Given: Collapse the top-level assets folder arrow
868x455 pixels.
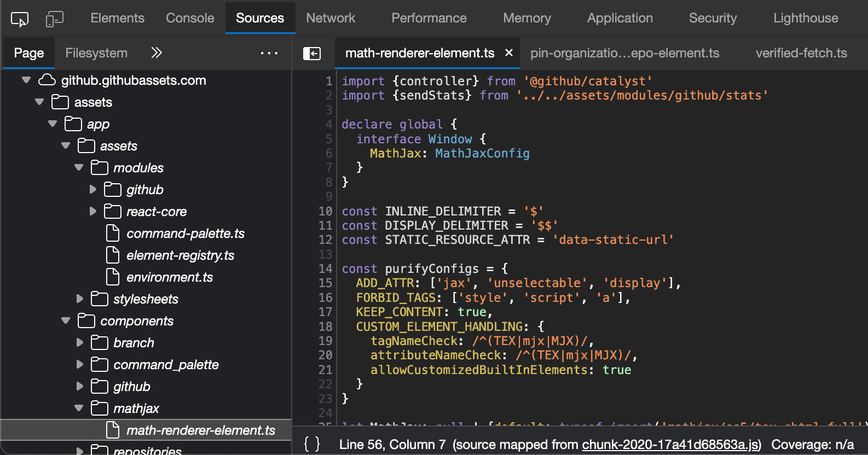Looking at the screenshot, I should pyautogui.click(x=39, y=102).
